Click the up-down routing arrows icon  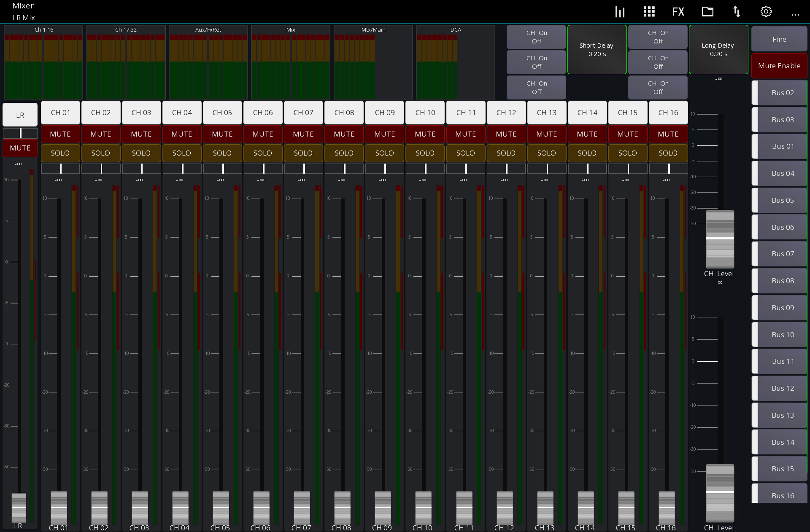(737, 11)
